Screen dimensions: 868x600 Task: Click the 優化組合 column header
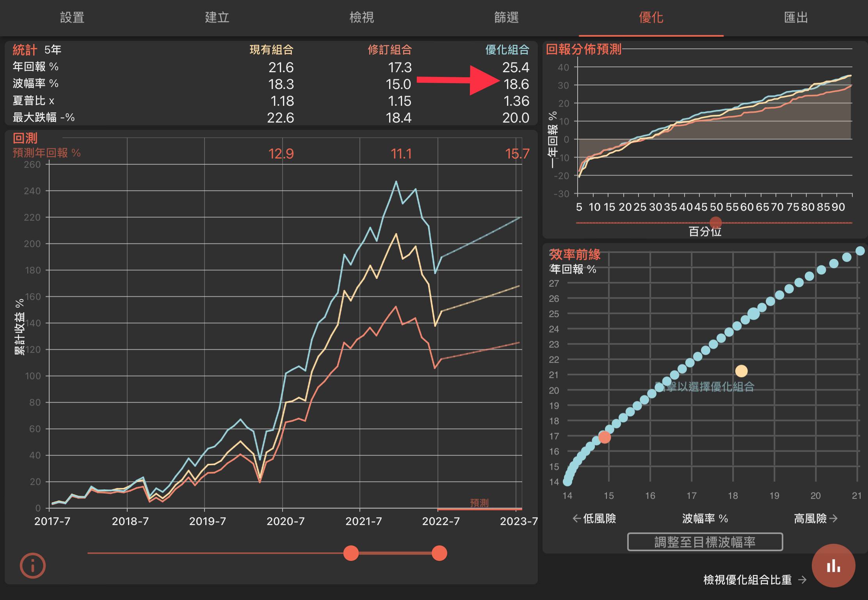[x=507, y=50]
